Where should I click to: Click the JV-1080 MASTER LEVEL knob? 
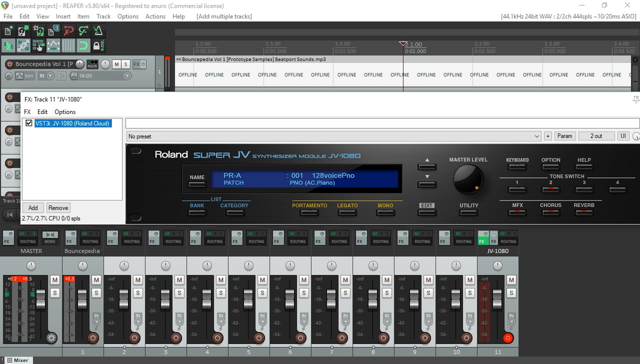coord(468,179)
